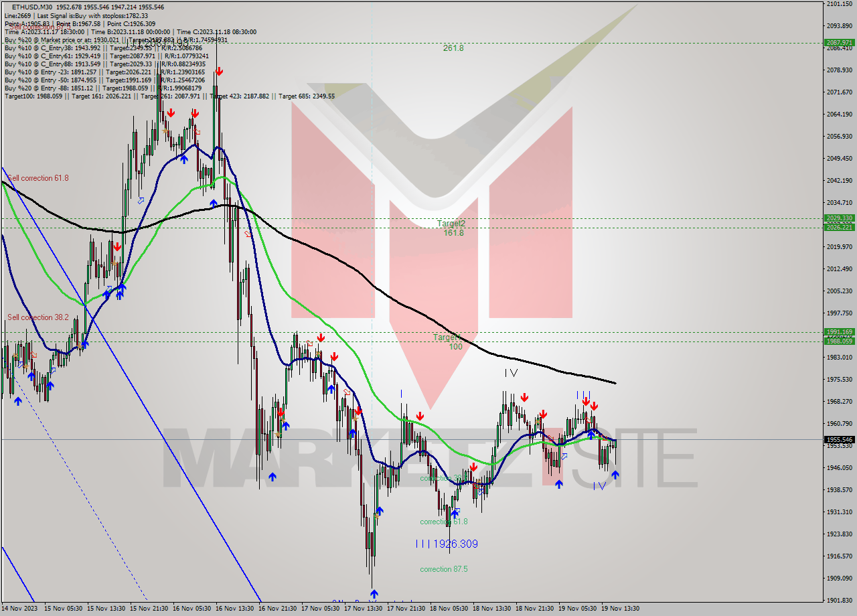Click the 1946.050 price axis value
The image size is (857, 616).
click(839, 468)
